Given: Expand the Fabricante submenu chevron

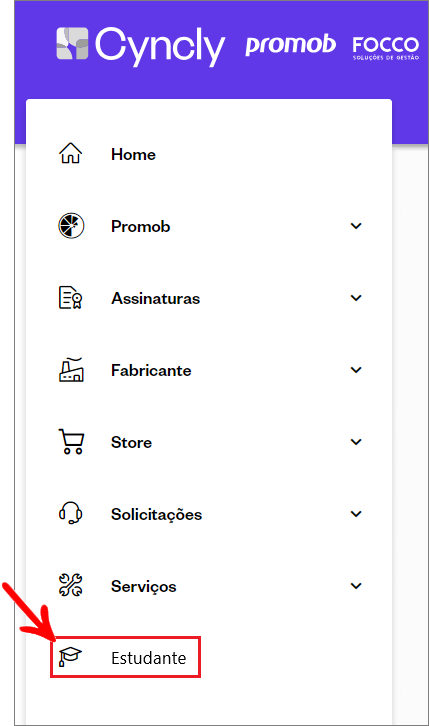Looking at the screenshot, I should [356, 370].
